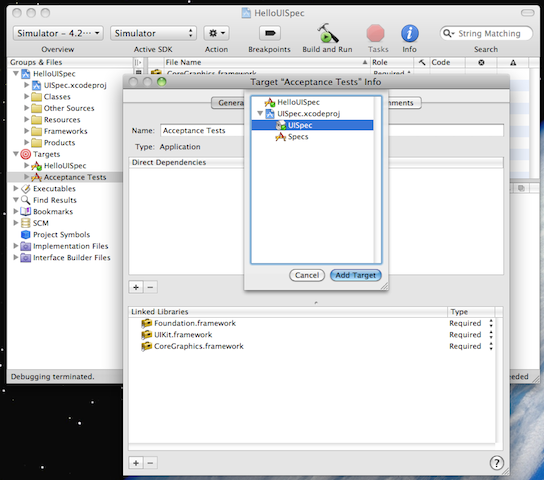
Task: Switch to the General tab
Action: (x=228, y=103)
